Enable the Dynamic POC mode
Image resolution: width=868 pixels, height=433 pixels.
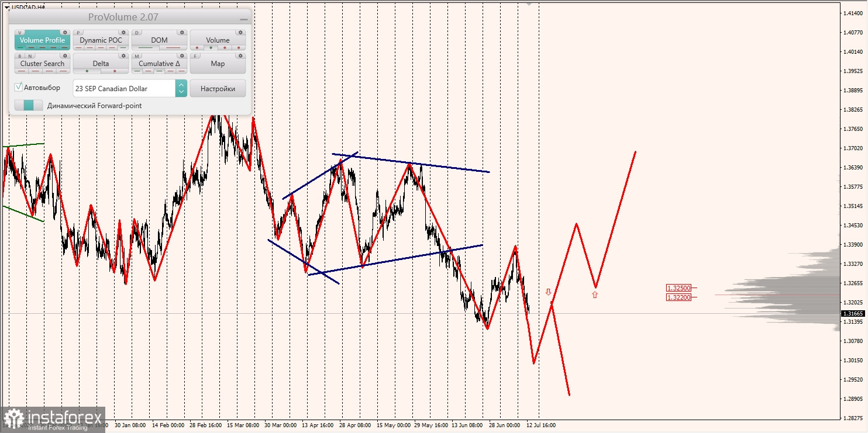101,40
